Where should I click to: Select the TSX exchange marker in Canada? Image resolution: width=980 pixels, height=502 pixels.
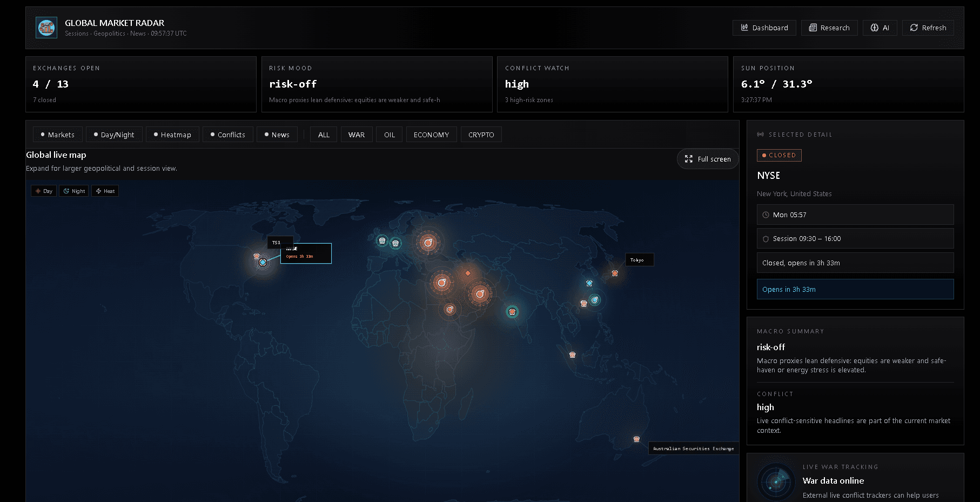[257, 256]
